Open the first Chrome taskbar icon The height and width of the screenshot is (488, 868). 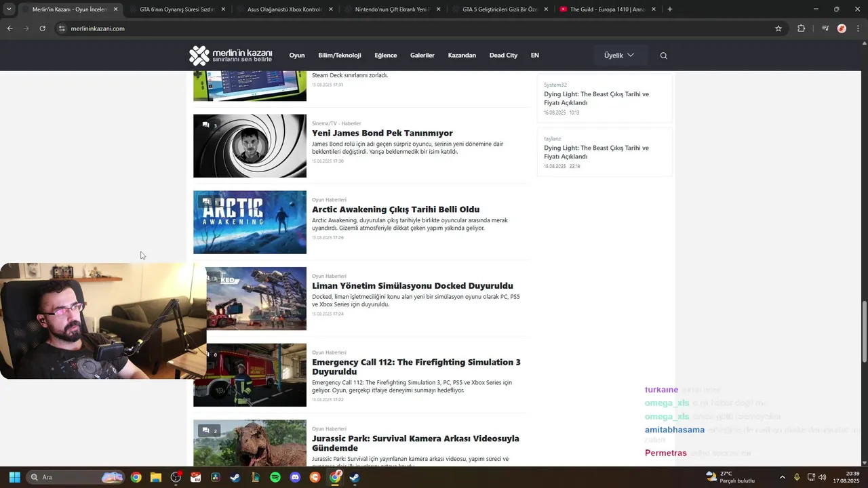click(x=136, y=477)
